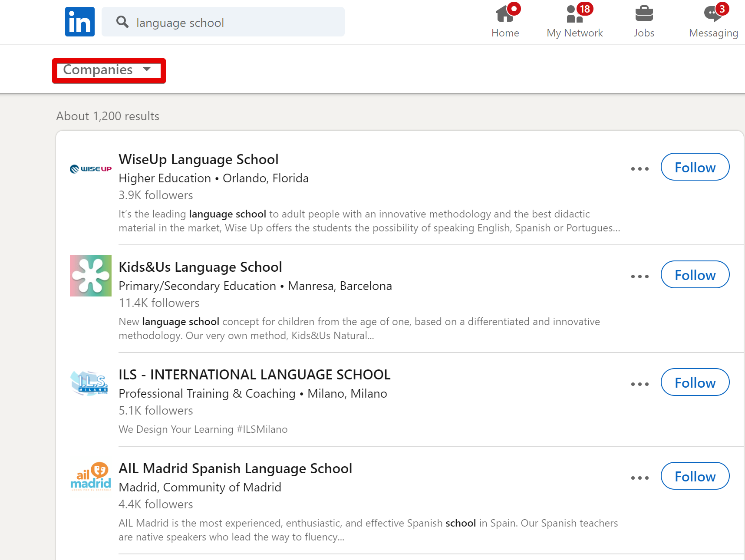Follow Kids&Us Language School
This screenshot has height=560, width=745.
tap(695, 275)
